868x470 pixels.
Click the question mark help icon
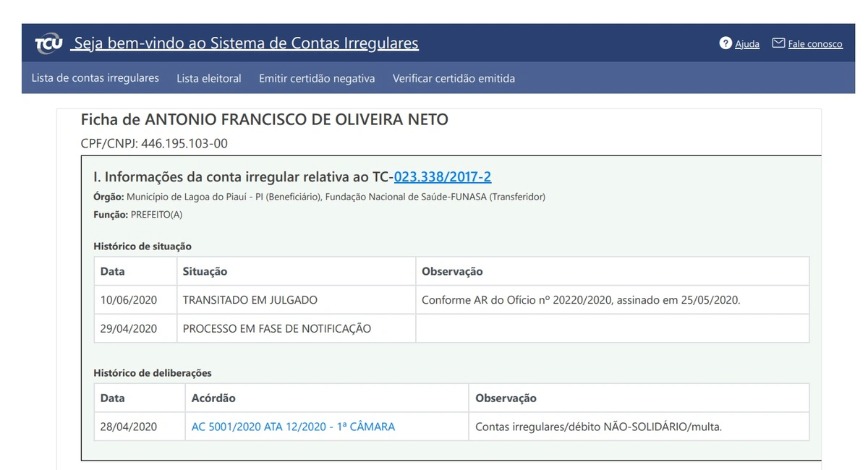(726, 43)
